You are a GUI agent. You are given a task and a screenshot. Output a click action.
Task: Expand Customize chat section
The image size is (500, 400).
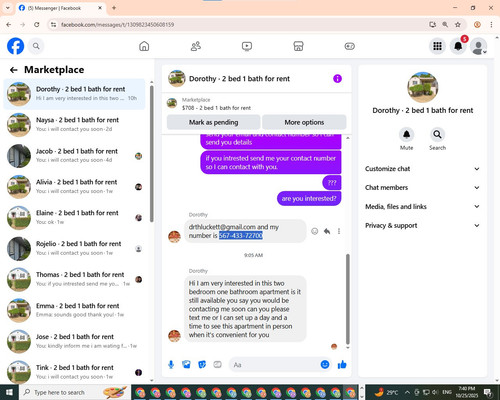pos(422,169)
